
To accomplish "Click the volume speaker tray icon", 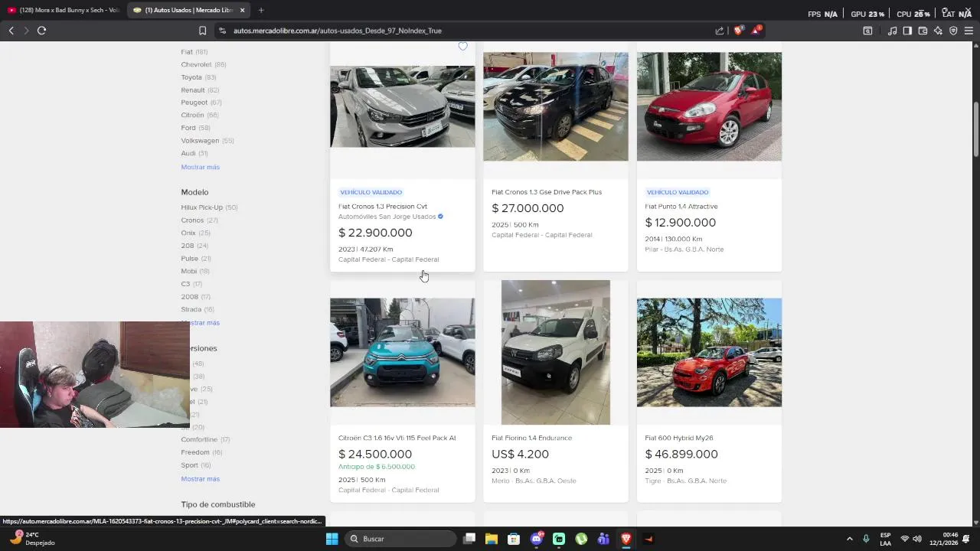I will (x=917, y=539).
